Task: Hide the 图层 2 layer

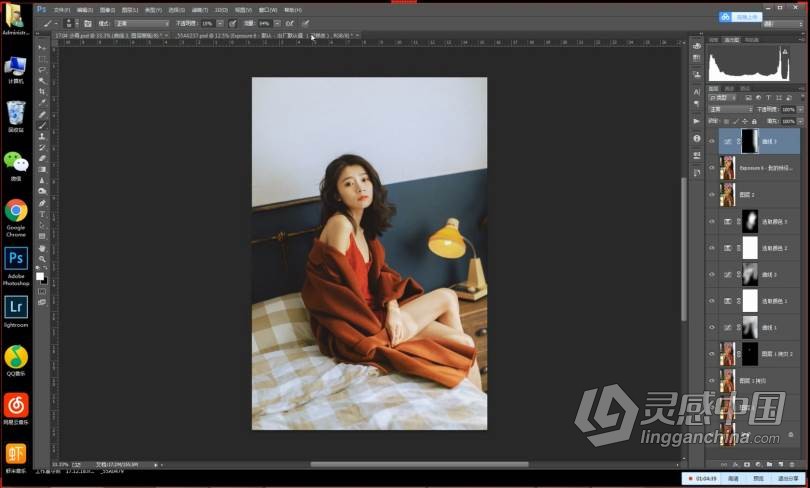Action: (712, 195)
